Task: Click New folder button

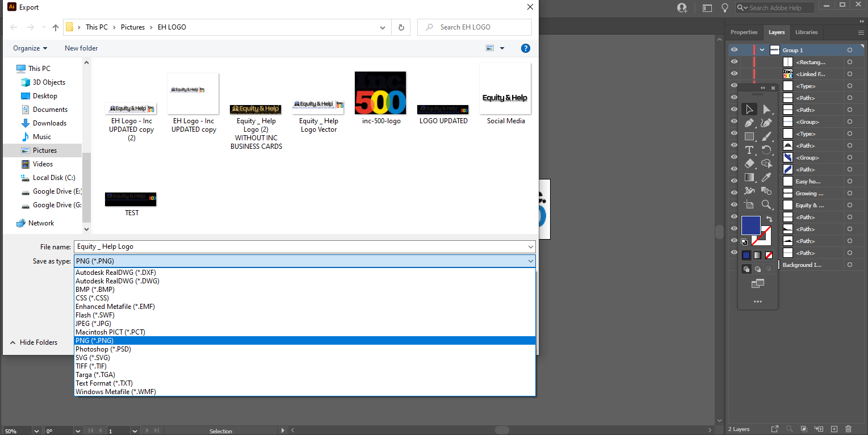Action: tap(81, 48)
